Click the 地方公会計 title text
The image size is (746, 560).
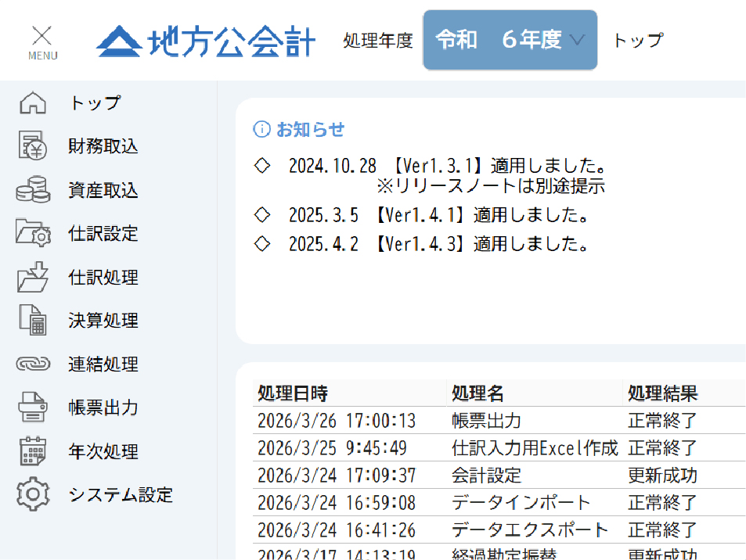[232, 41]
